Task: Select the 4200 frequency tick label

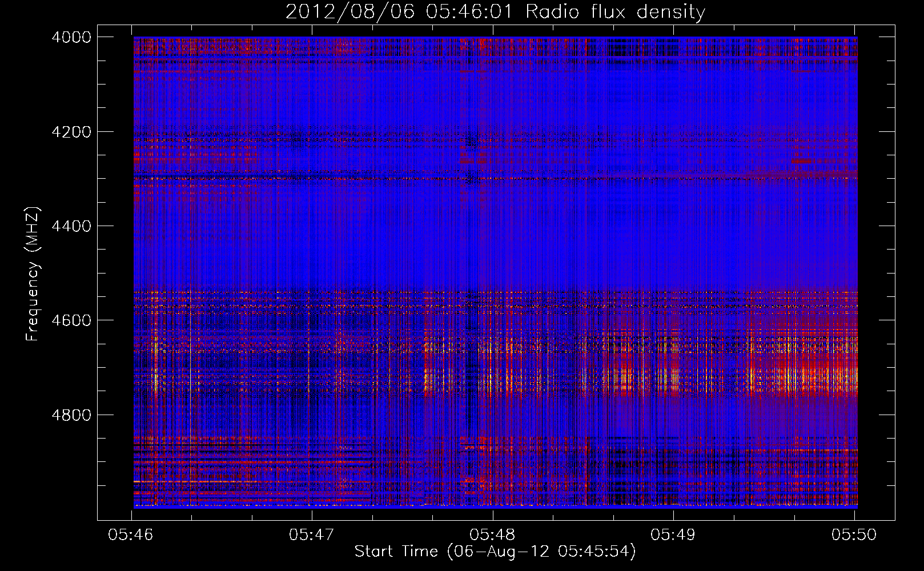Action: tap(71, 132)
